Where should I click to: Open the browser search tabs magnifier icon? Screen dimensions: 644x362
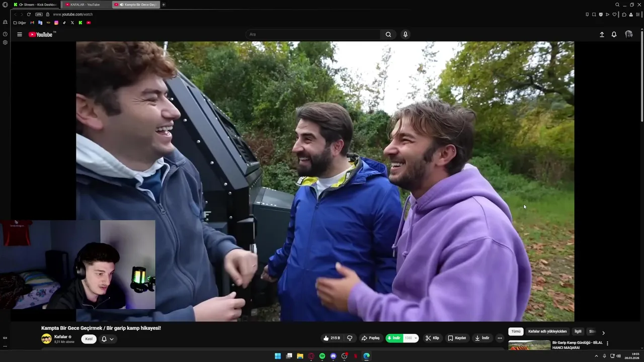pos(617,5)
